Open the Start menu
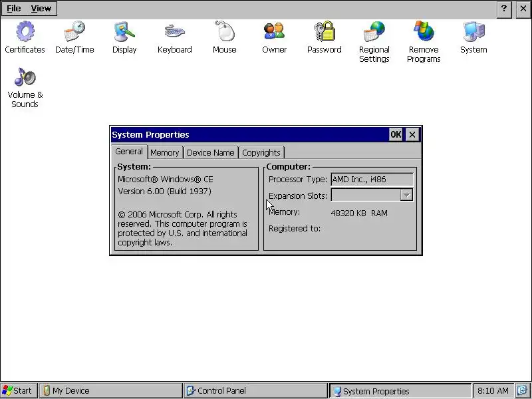The width and height of the screenshot is (532, 399). pos(19,390)
